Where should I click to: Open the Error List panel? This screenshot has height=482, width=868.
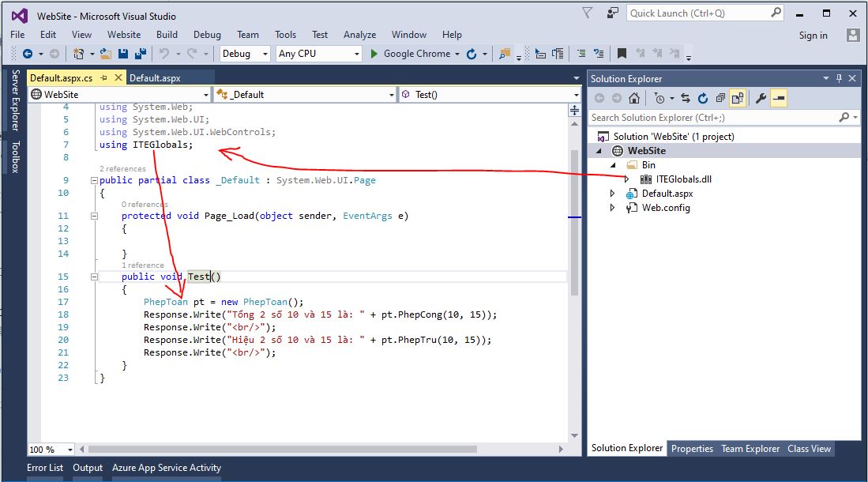point(45,468)
